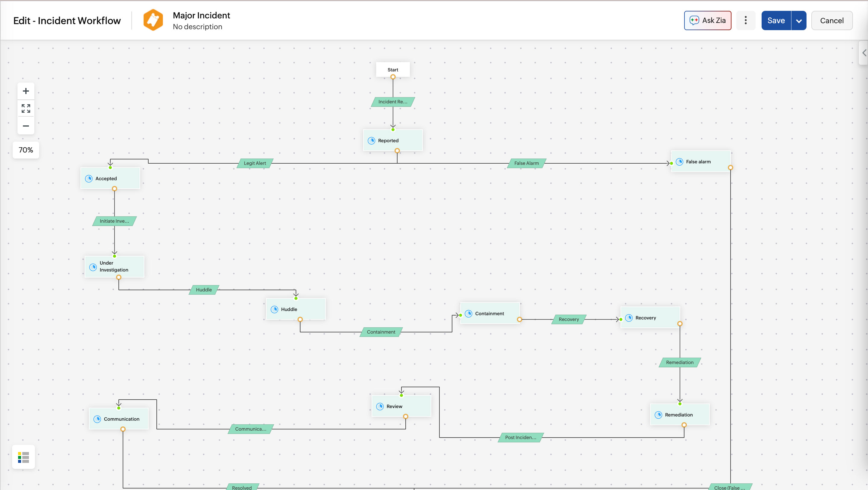868x490 pixels.
Task: Select the False alarm status node
Action: [701, 162]
